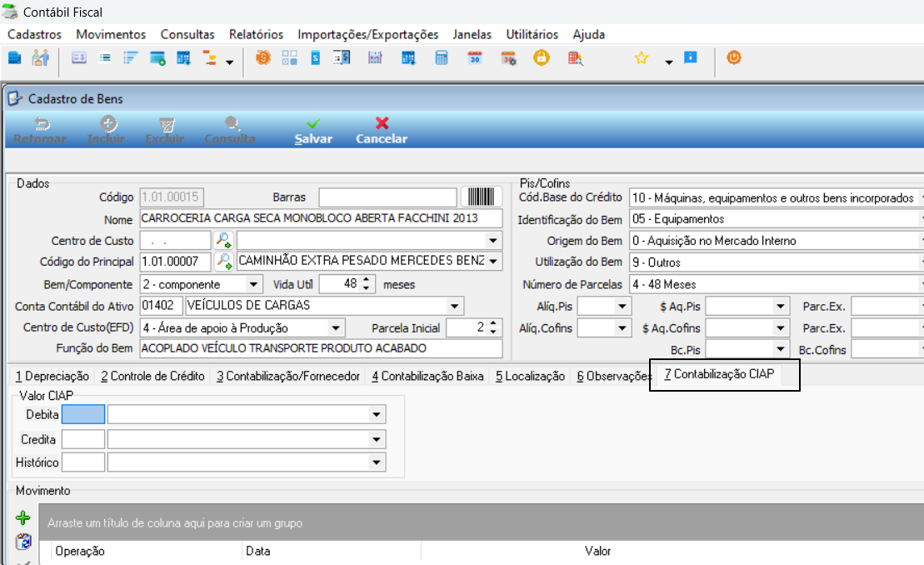Expand the Conta Contábil do Ativo dropdown
Viewport: 924px width, 565px height.
coord(454,306)
